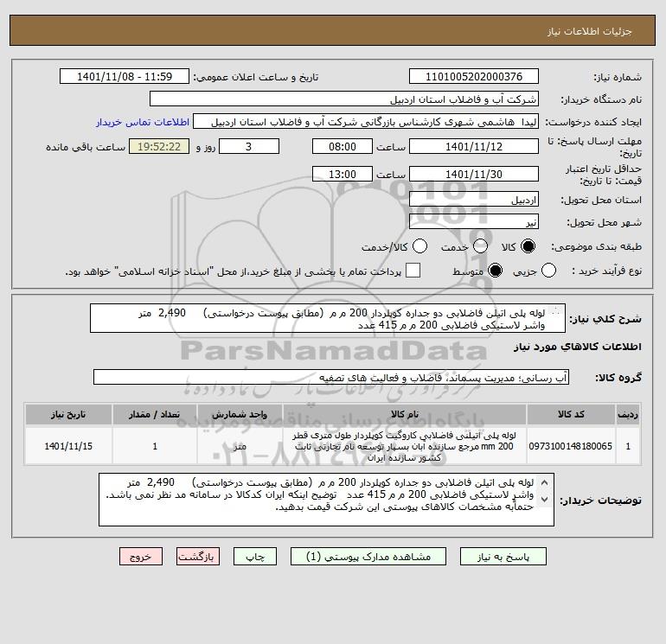Click the گروه کالا field
Screen dimensions: 666x644
click(x=331, y=378)
